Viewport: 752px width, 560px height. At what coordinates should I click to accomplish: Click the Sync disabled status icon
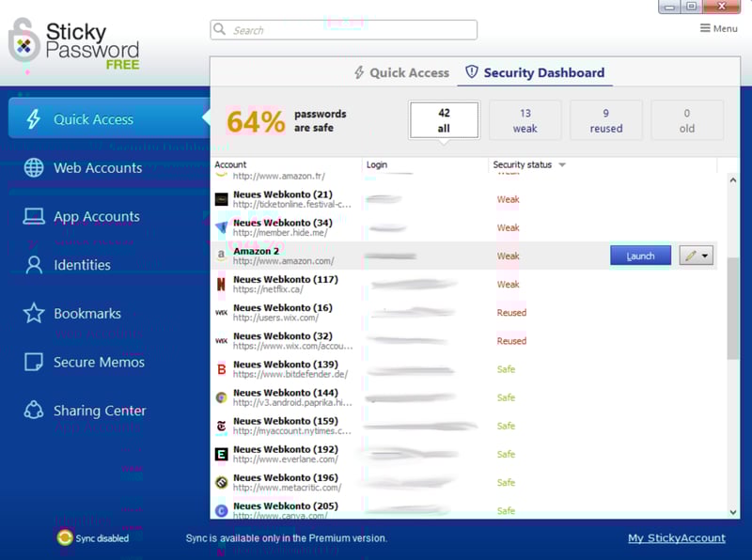tap(65, 538)
